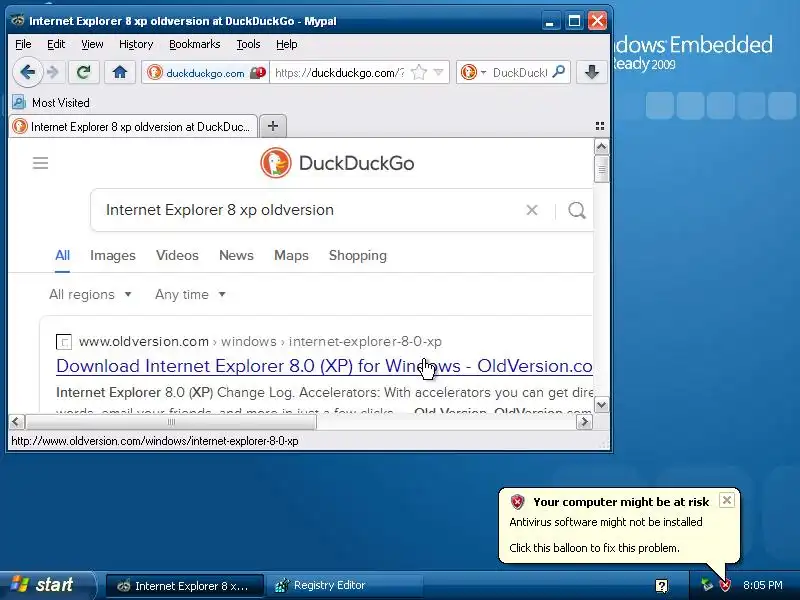Image resolution: width=800 pixels, height=600 pixels.
Task: Click the Most Visited label
Action: click(61, 103)
